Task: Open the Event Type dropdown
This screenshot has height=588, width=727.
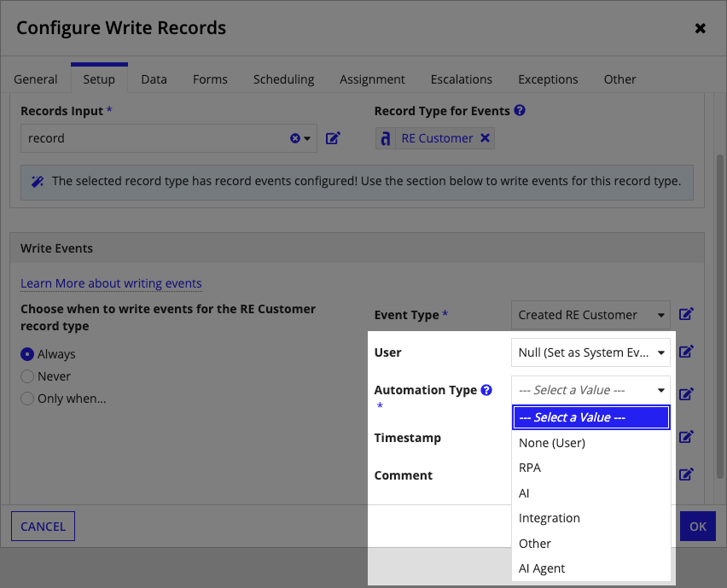Action: coord(590,315)
